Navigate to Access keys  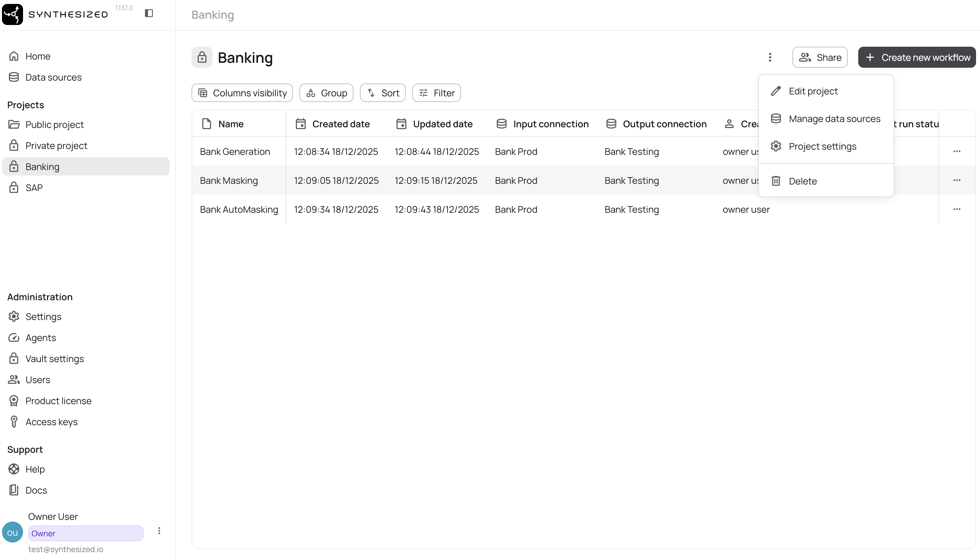51,422
